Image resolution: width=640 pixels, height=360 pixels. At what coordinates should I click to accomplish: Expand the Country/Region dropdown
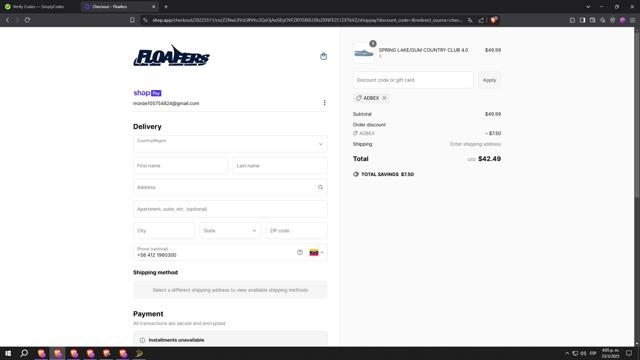click(230, 144)
